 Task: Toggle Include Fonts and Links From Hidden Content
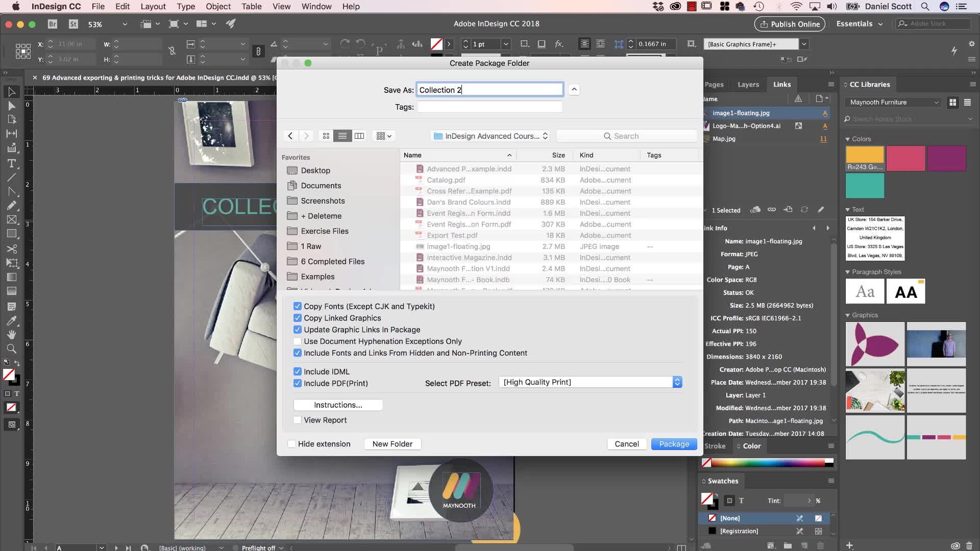coord(297,353)
